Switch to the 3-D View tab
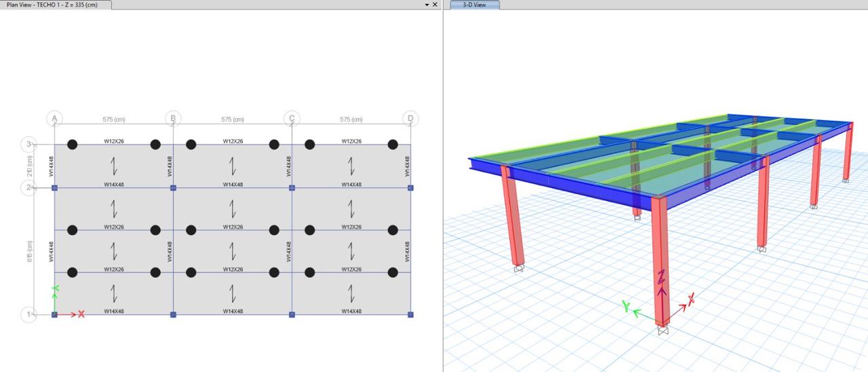This screenshot has width=868, height=372. 474,5
